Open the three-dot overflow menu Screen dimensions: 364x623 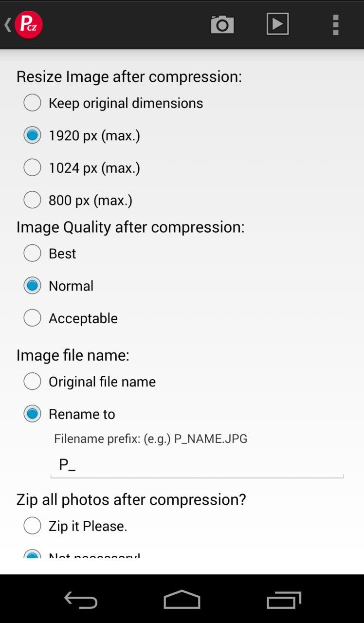click(335, 24)
